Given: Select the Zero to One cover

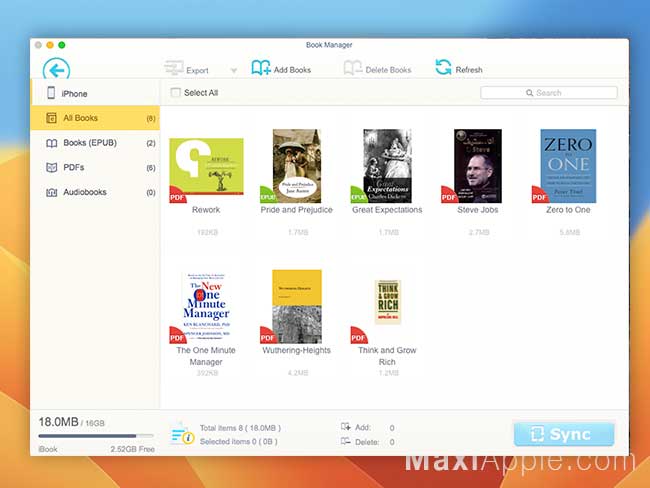Looking at the screenshot, I should pos(568,166).
